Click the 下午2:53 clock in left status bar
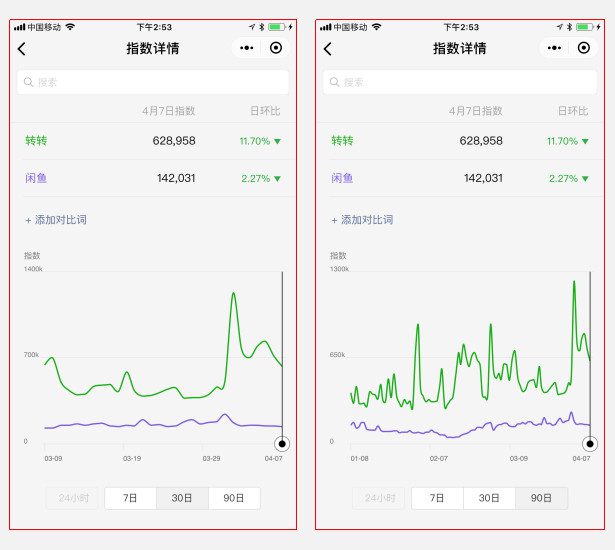 [154, 27]
